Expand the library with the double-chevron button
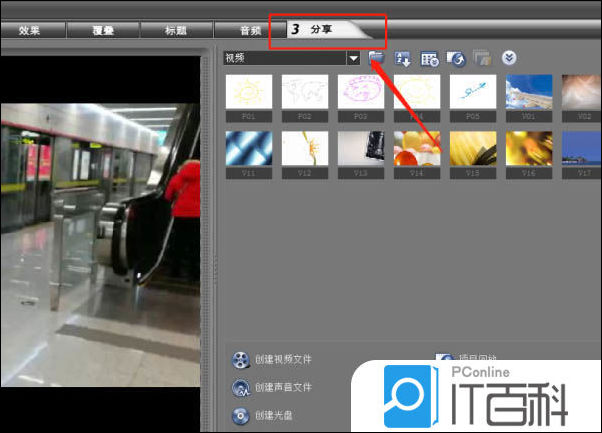The image size is (602, 433). [509, 58]
